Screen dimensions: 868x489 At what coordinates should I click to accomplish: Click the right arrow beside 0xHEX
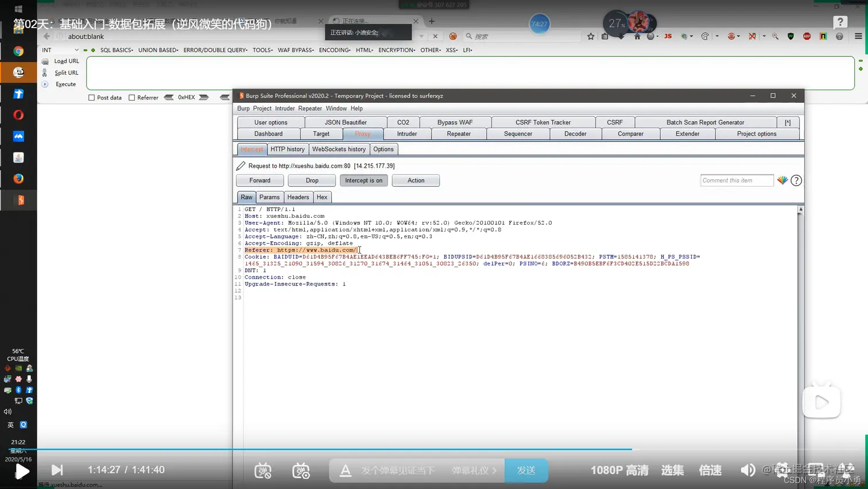pyautogui.click(x=204, y=98)
